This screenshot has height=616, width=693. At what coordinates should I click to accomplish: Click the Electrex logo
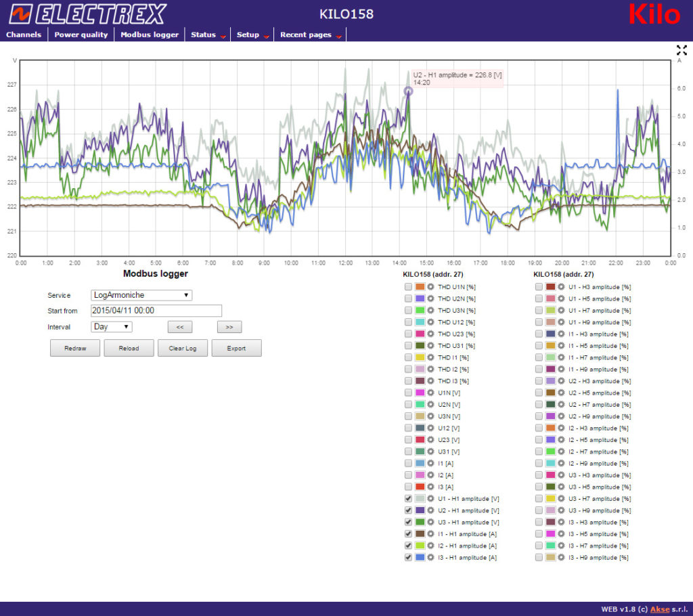click(88, 14)
